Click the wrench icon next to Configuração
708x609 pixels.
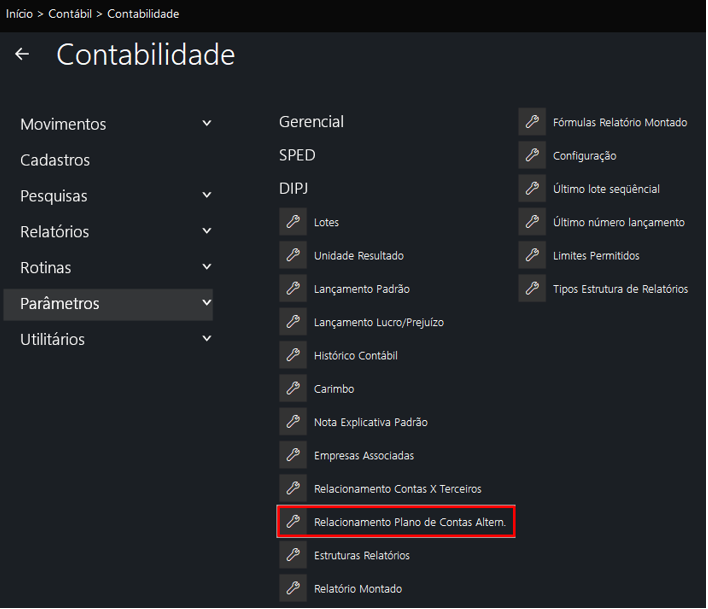(x=532, y=156)
